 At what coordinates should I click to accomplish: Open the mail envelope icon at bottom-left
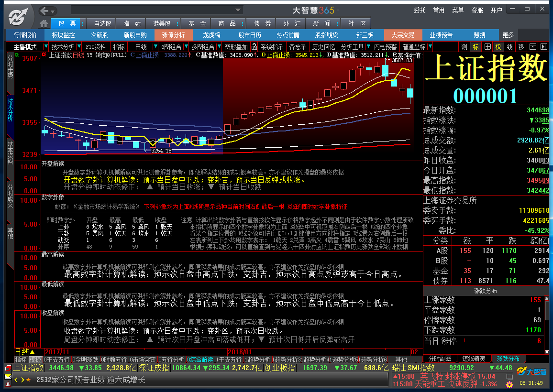coord(8,377)
